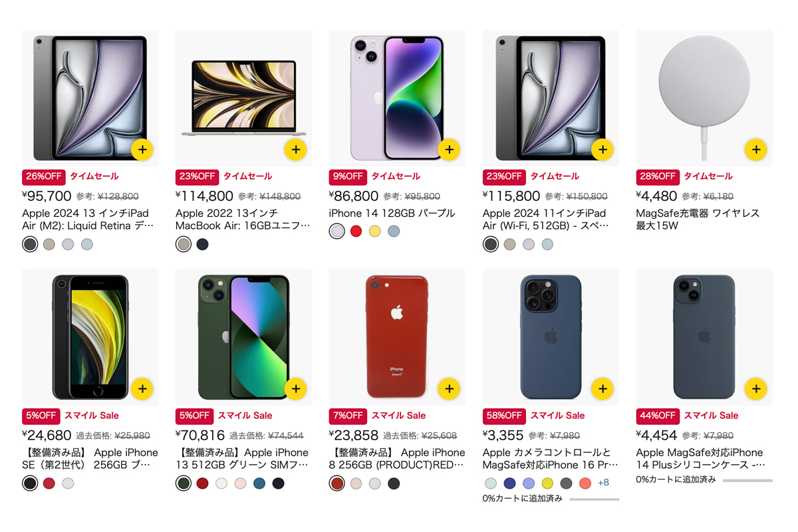Add the green iPhone 13 to cart
Screen dimensions: 798x532
tap(296, 388)
